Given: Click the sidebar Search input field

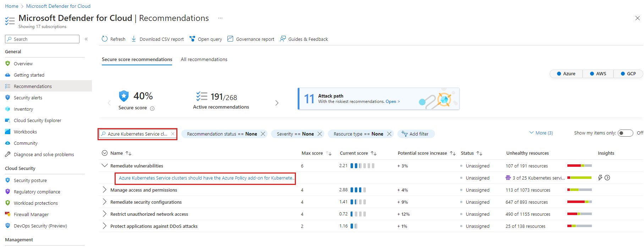Looking at the screenshot, I should (42, 39).
